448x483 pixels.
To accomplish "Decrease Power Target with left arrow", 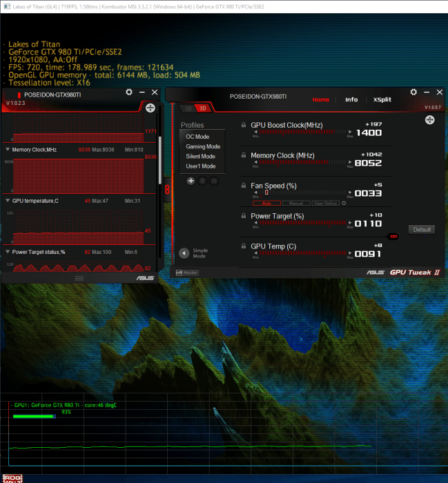I will click(x=255, y=222).
